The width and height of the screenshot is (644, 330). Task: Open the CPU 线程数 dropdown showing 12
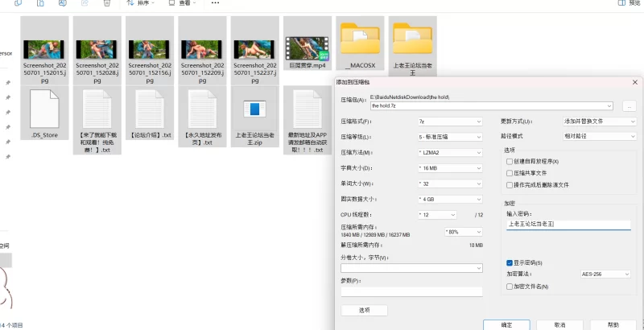pyautogui.click(x=437, y=215)
